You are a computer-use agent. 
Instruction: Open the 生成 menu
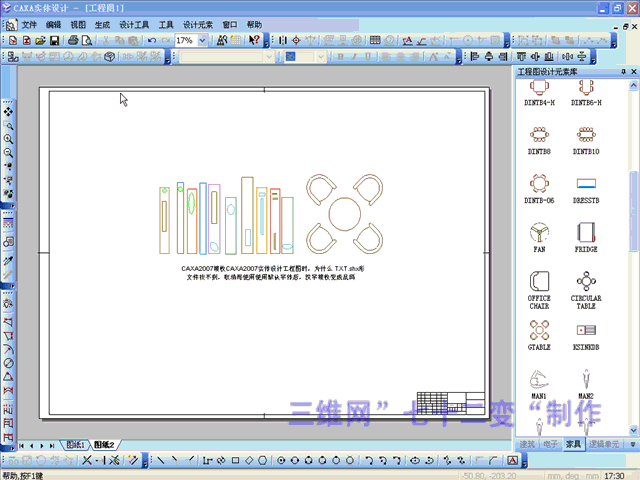[x=102, y=25]
